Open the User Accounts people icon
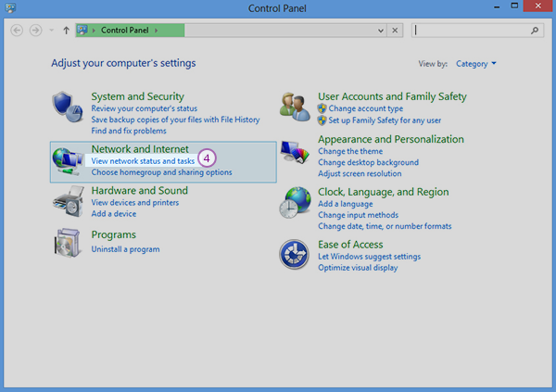 click(295, 107)
